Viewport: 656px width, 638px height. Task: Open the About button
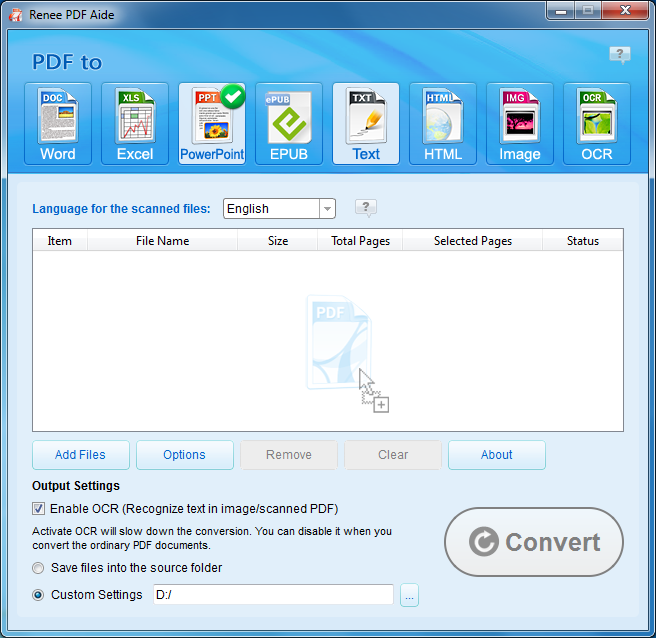497,455
